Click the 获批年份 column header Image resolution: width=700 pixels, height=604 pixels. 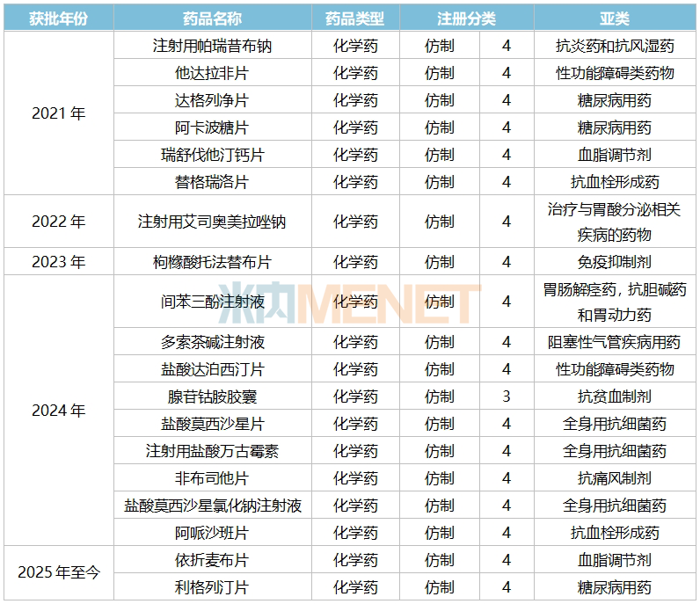pyautogui.click(x=59, y=18)
